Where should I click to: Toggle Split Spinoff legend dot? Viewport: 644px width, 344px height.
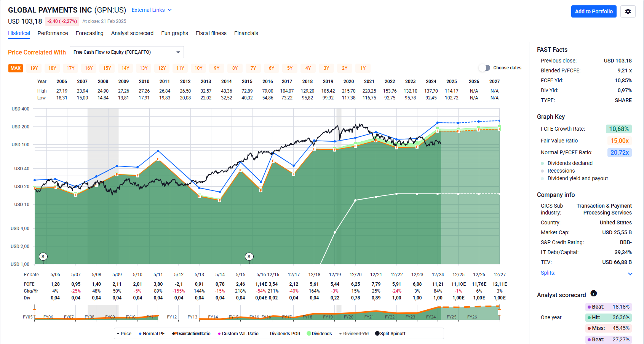(x=377, y=334)
